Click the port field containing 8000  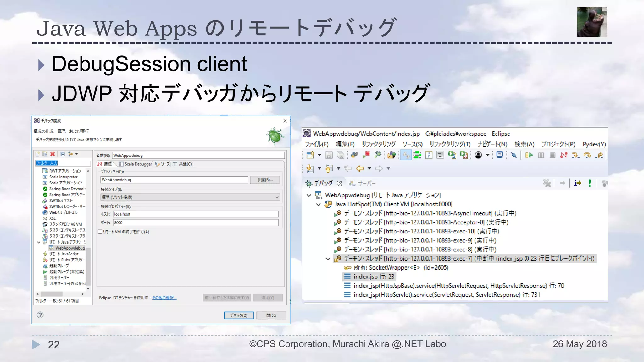[x=196, y=222]
